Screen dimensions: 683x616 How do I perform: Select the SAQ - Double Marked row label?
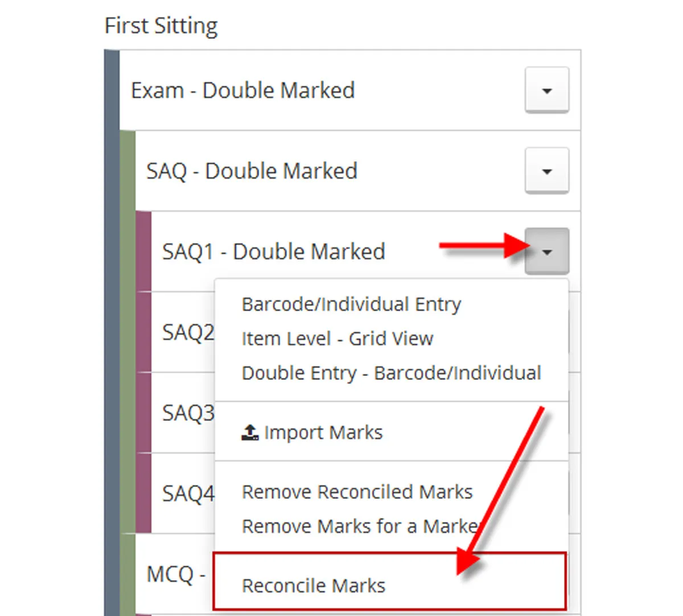pos(252,171)
